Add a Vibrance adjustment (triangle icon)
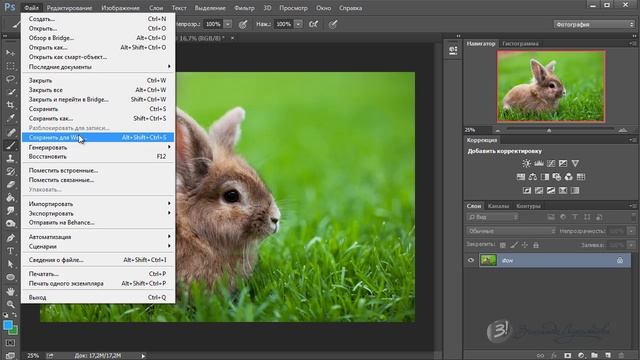This screenshot has height=360, width=640. [x=575, y=163]
